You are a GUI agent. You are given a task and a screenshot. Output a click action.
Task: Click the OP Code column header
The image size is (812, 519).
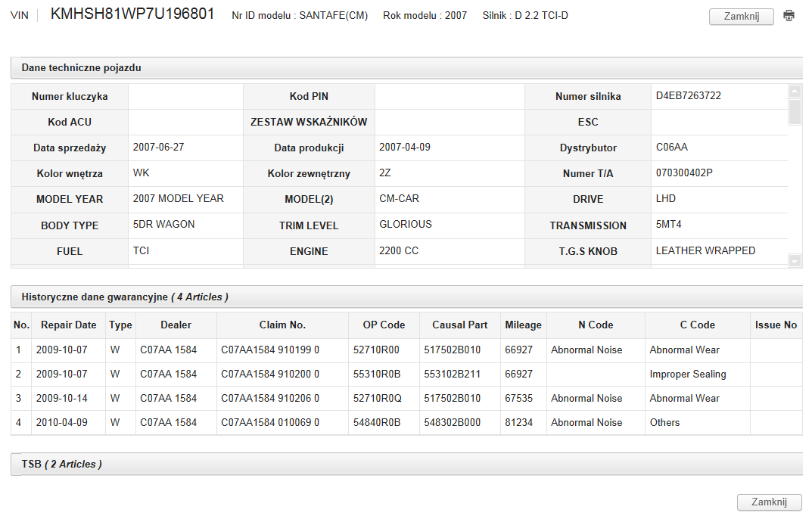click(384, 325)
